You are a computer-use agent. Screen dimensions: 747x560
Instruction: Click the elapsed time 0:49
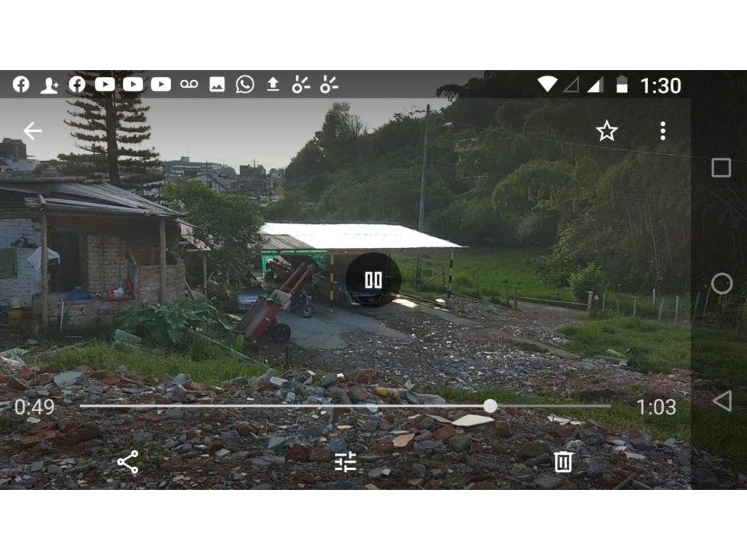tap(34, 407)
